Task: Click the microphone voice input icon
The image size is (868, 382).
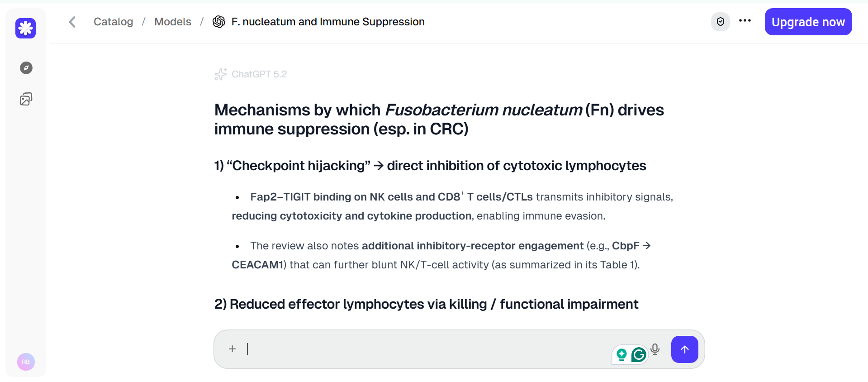Action: [655, 349]
